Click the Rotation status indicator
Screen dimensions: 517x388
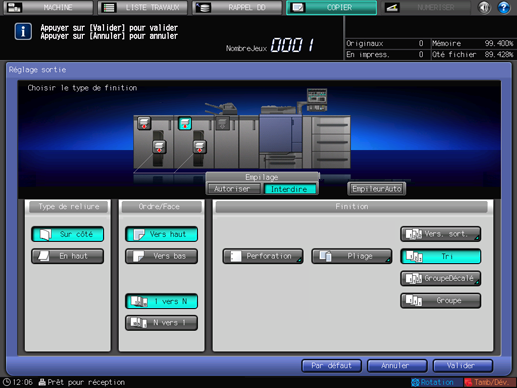click(433, 382)
